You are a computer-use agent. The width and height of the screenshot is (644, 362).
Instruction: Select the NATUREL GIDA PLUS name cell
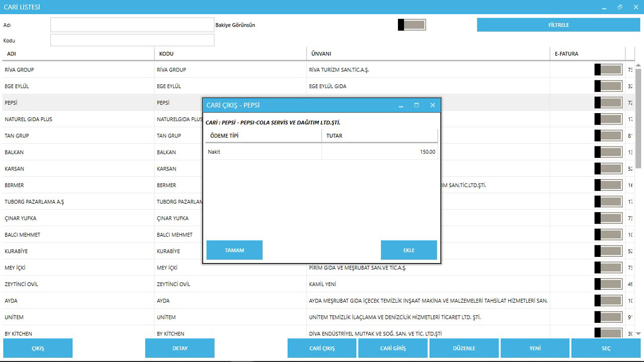click(78, 119)
